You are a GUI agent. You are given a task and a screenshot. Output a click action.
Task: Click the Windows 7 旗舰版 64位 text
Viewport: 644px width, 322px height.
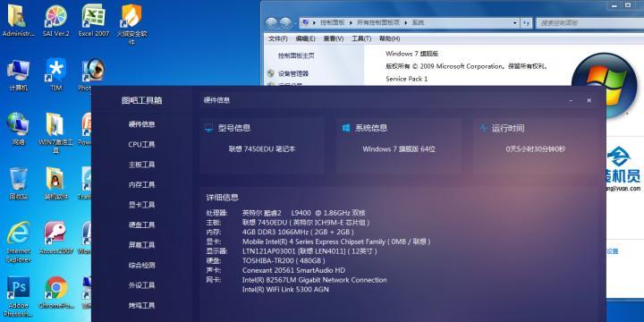click(x=399, y=149)
